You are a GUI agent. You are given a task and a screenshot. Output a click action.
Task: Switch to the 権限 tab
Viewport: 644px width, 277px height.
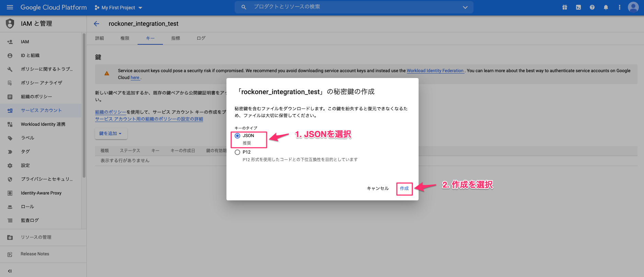(x=125, y=38)
